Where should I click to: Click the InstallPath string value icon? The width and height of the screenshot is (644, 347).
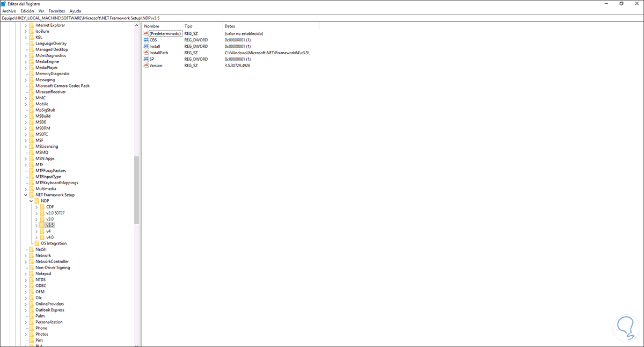tap(146, 53)
